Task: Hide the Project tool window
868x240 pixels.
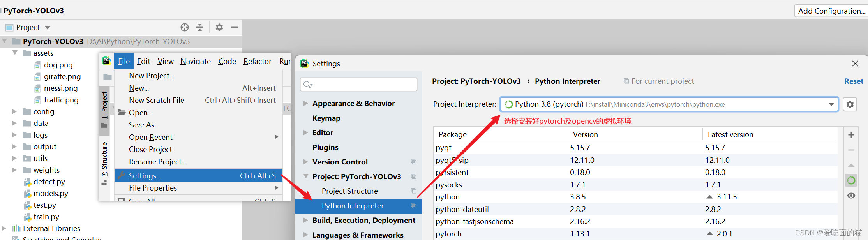Action: pyautogui.click(x=235, y=27)
